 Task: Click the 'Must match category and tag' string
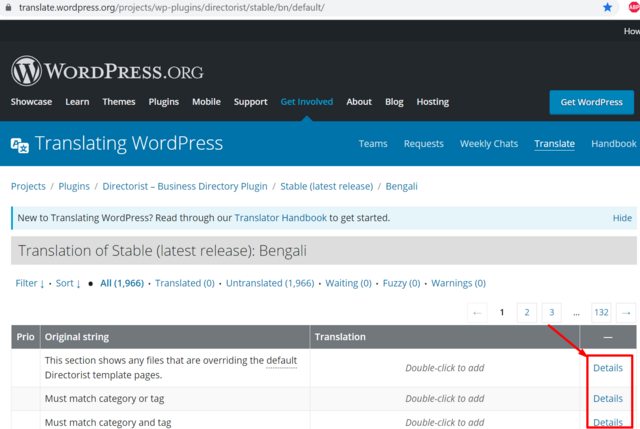108,422
